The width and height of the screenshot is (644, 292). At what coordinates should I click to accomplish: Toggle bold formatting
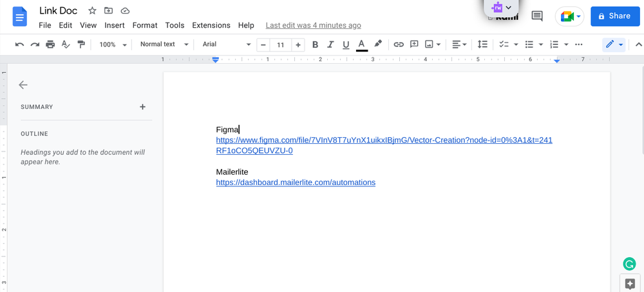tap(315, 44)
